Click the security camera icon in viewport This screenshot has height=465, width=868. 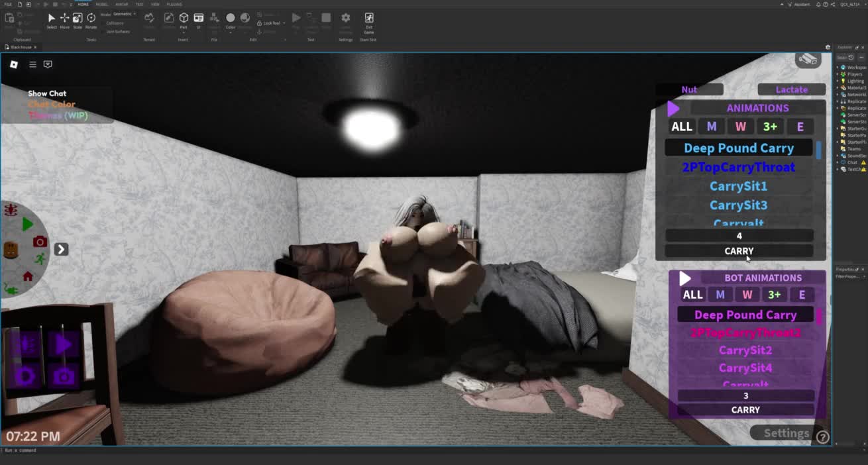click(807, 60)
